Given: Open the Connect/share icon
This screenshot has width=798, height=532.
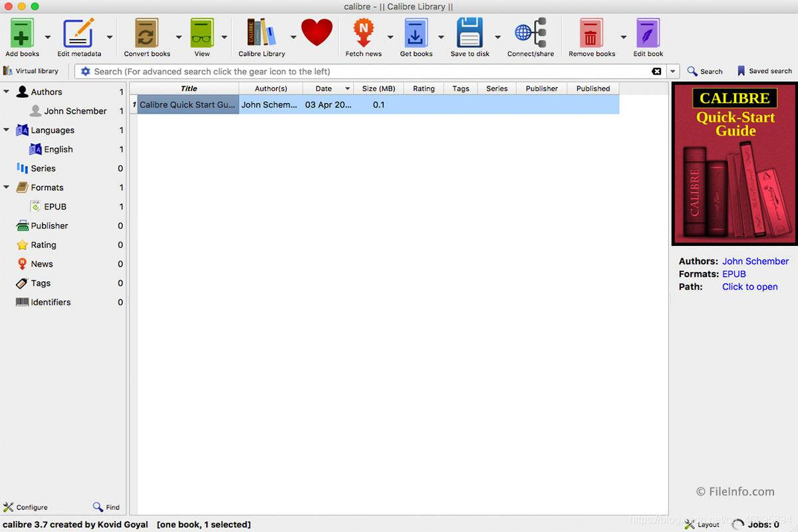Looking at the screenshot, I should (x=531, y=33).
